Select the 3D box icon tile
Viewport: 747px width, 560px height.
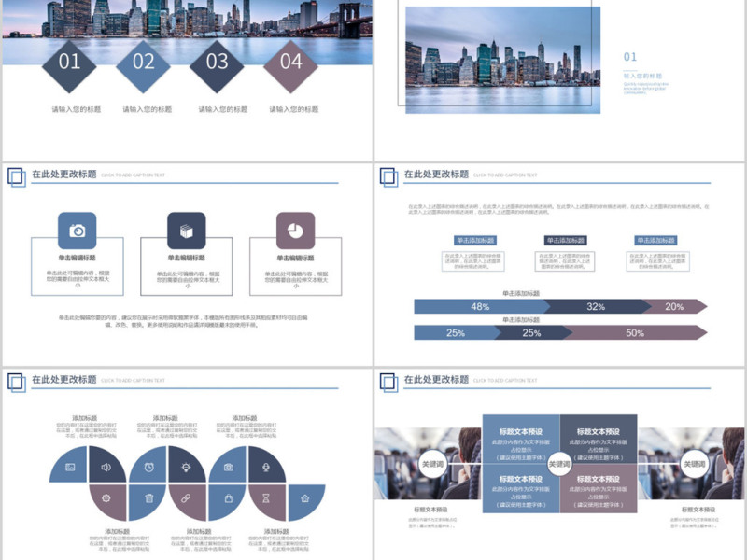coord(186,231)
